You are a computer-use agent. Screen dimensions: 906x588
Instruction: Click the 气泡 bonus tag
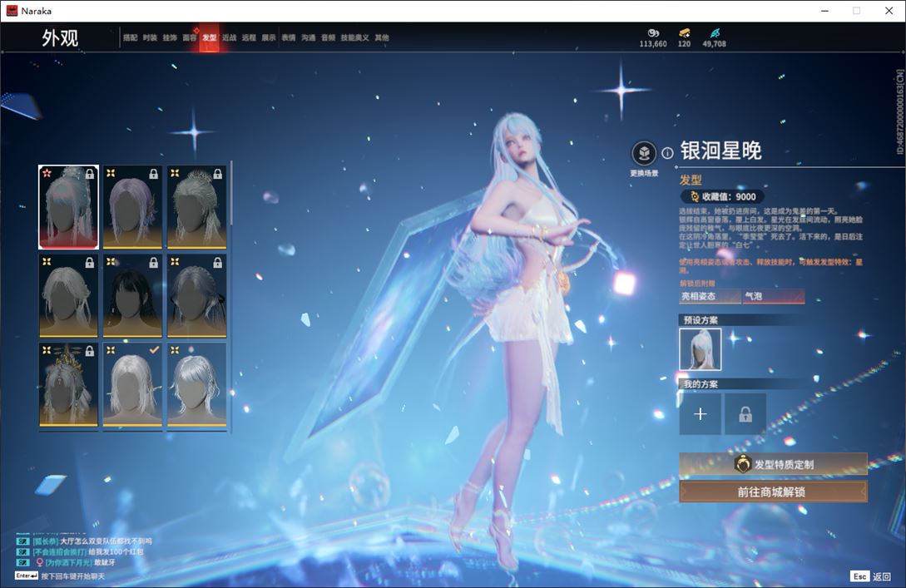click(x=774, y=296)
